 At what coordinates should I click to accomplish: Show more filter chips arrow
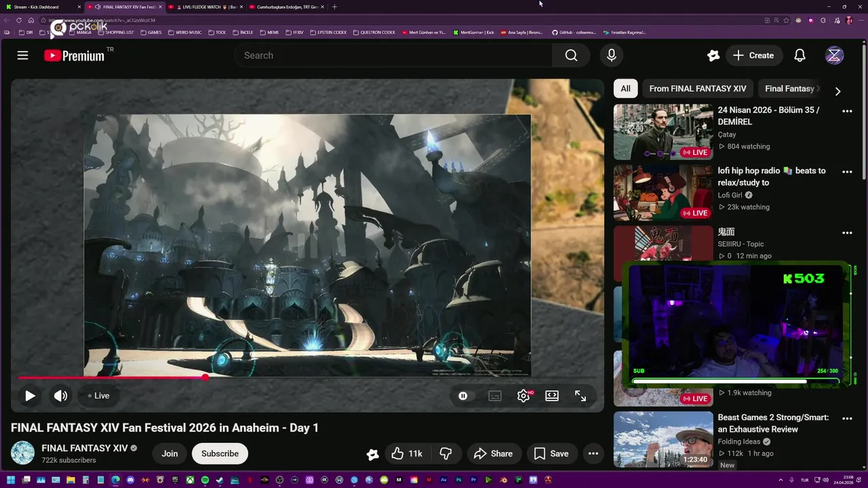pos(837,91)
